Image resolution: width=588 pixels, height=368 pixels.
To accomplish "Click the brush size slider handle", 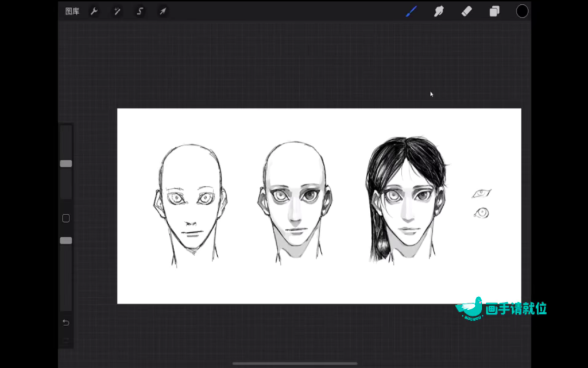I will coord(66,164).
